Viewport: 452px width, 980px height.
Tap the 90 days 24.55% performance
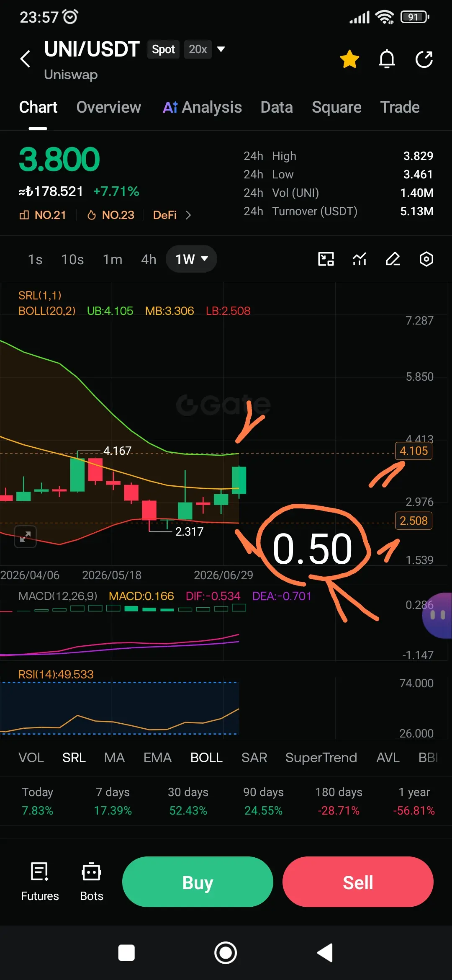[x=263, y=801]
